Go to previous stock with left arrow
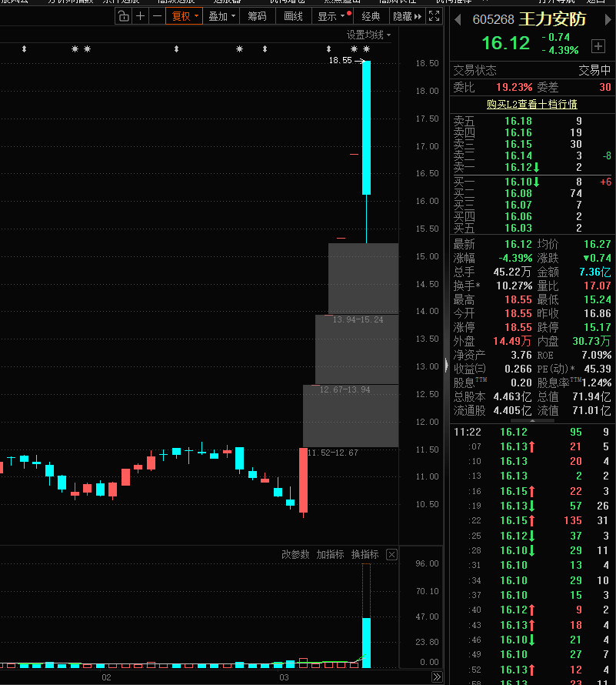Viewport: 616px width, 685px height. [x=459, y=18]
